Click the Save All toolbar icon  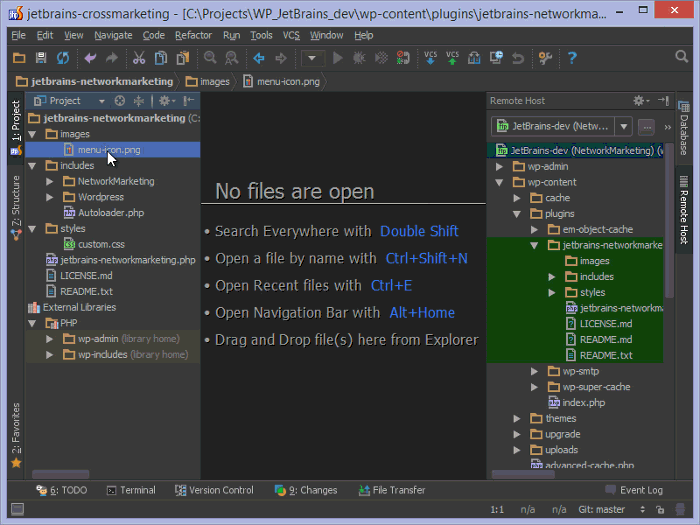point(41,58)
